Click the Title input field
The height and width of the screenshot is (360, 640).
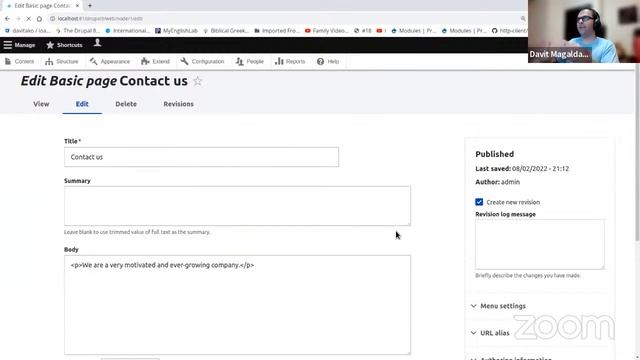click(201, 157)
